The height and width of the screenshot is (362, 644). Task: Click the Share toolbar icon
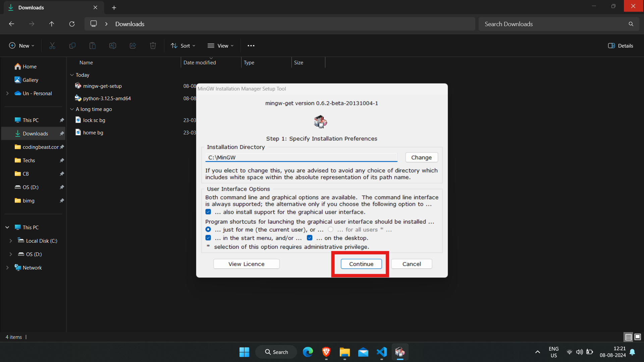tap(133, 46)
